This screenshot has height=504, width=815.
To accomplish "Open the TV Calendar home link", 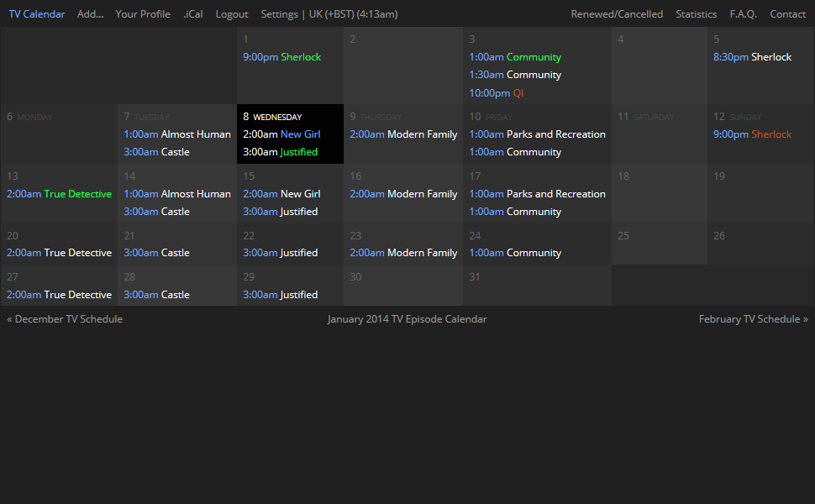I will 37,14.
